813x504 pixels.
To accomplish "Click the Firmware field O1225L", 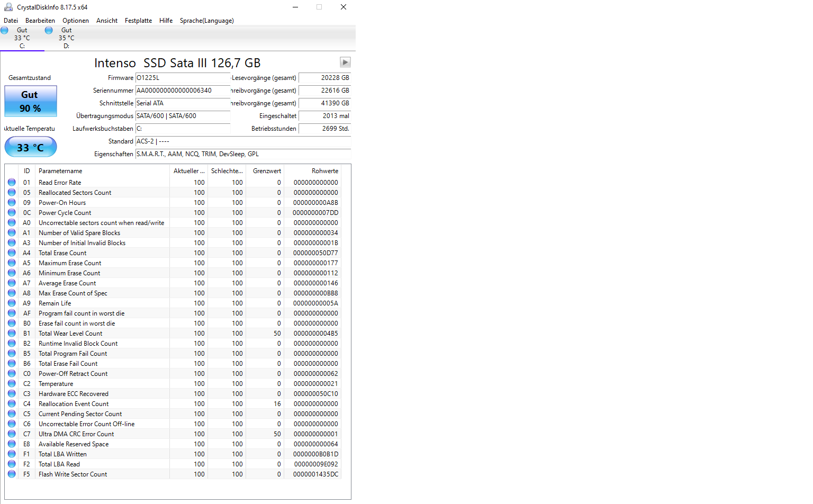I will (183, 78).
